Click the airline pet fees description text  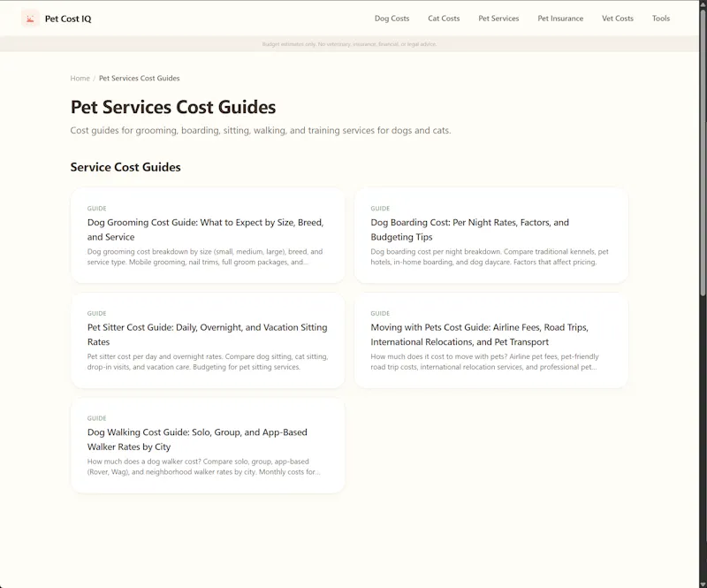(x=484, y=362)
